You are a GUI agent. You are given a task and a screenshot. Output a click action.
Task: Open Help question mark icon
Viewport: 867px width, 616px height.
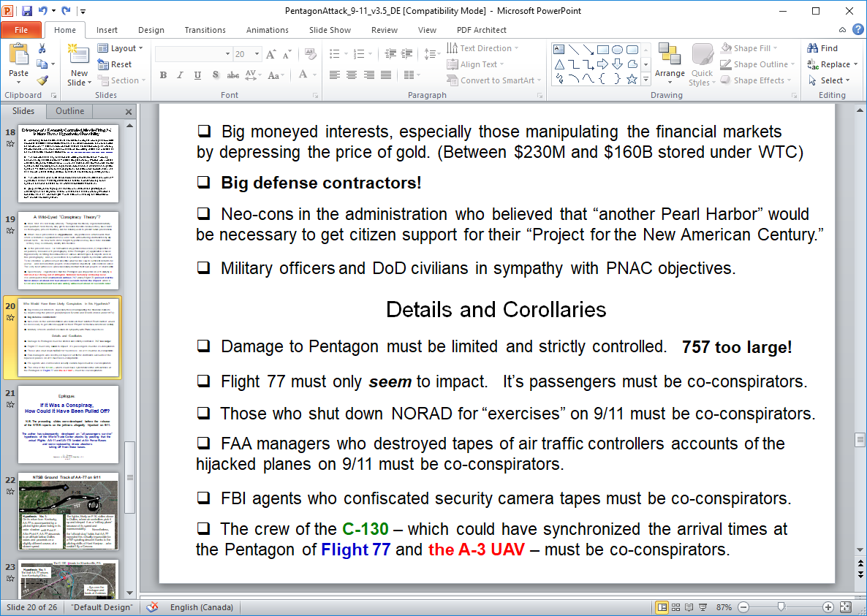click(858, 30)
